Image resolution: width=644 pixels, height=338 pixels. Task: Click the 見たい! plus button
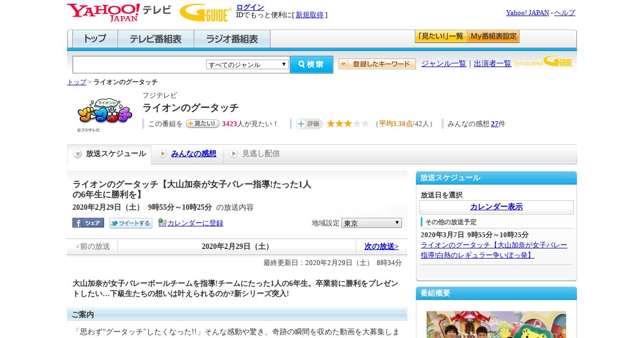coord(202,123)
